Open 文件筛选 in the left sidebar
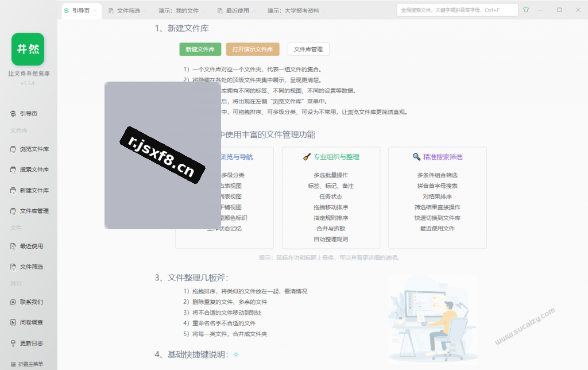 pyautogui.click(x=26, y=267)
